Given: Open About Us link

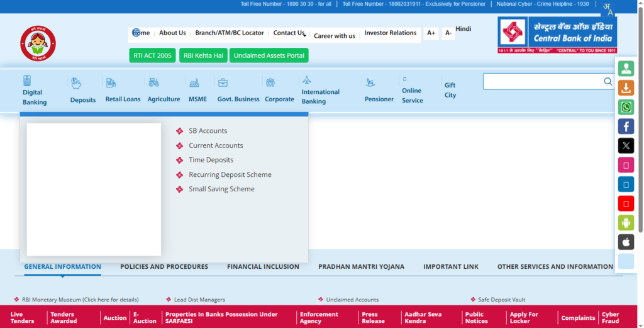Looking at the screenshot, I should coord(172,33).
